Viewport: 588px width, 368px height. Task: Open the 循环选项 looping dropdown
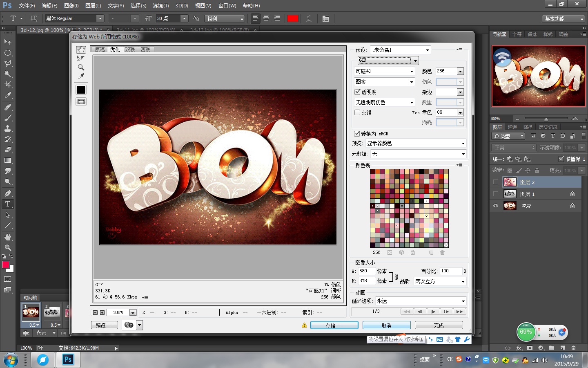click(421, 301)
